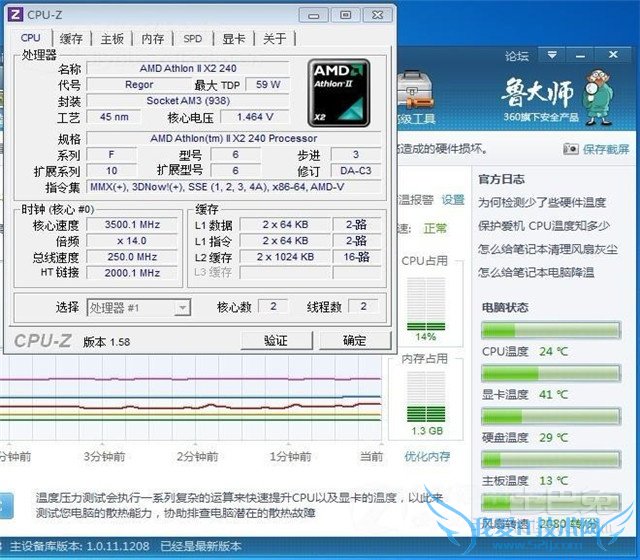Click the 确定 button in CPU-Z
This screenshot has width=640, height=560.
(x=354, y=341)
